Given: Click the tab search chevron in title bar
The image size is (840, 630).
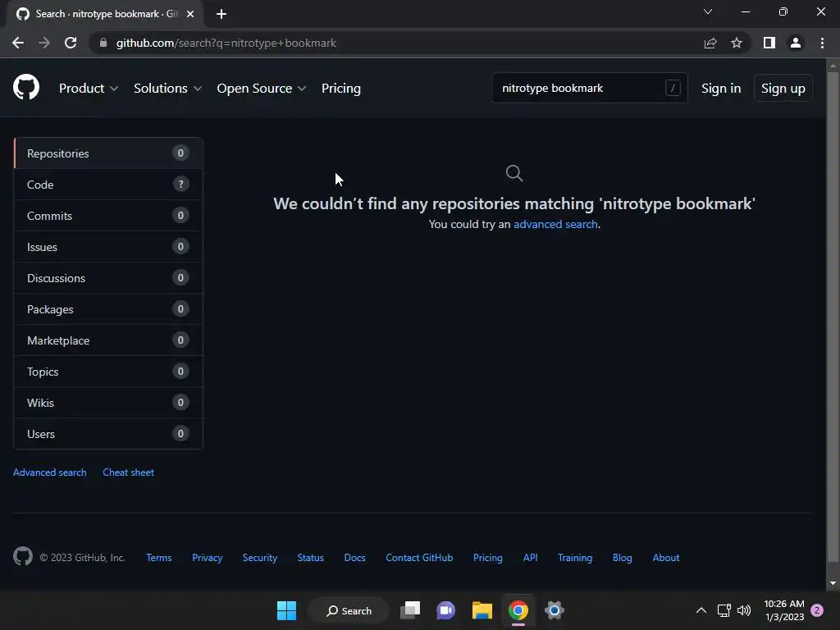Looking at the screenshot, I should [x=708, y=11].
